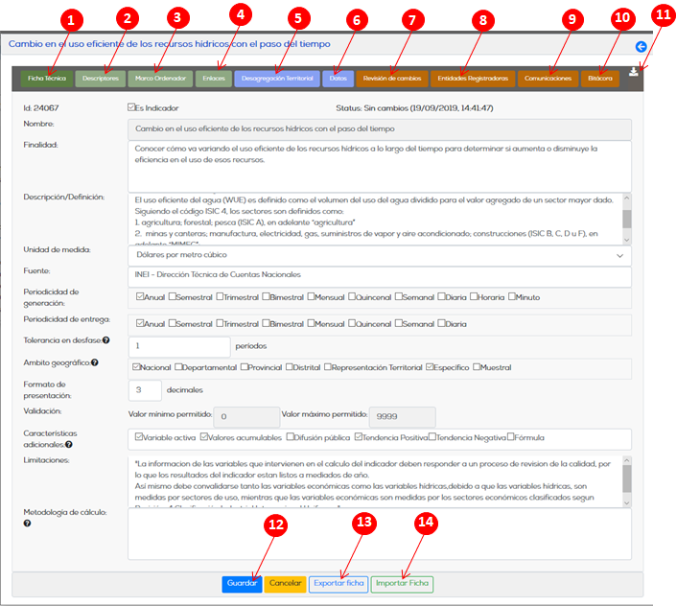This screenshot has height=606, width=700.
Task: Check Minuto in Periodicidad de generación
Action: point(512,296)
